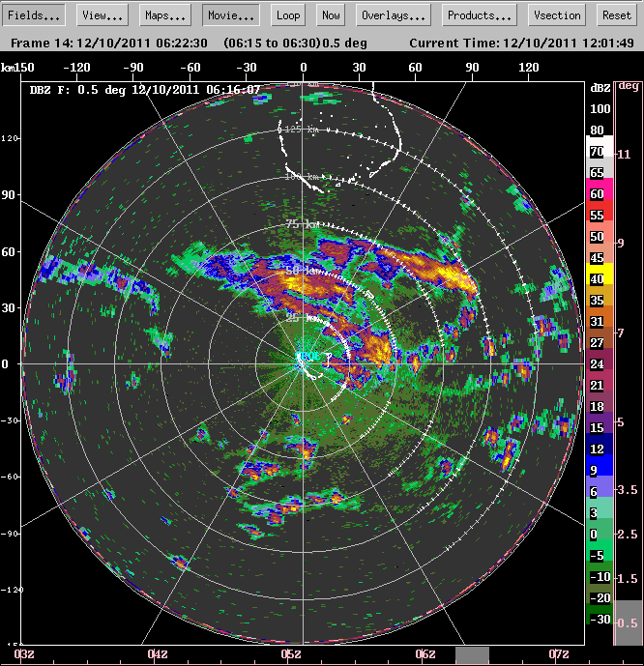Select the 2.5 deg elevation tilt
The height and width of the screenshot is (666, 644).
pos(628,534)
